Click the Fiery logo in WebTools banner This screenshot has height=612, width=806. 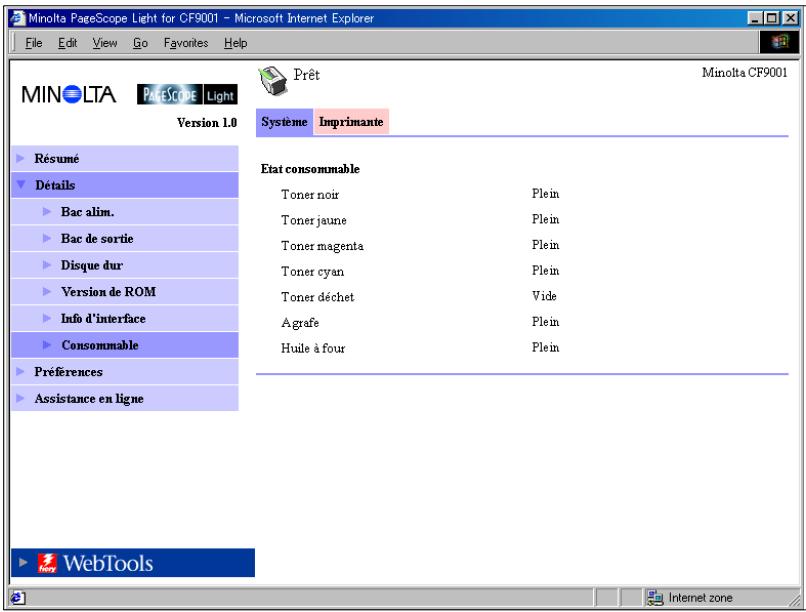tap(47, 563)
